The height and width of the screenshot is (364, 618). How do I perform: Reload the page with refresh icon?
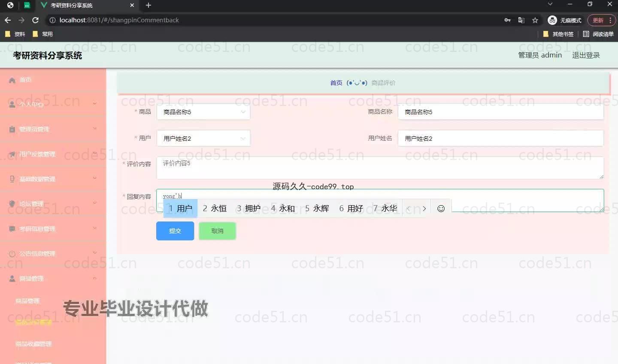pos(36,20)
